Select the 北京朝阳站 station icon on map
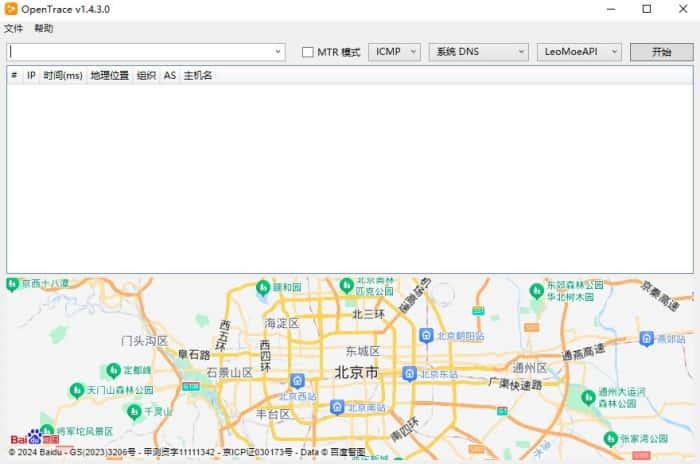 pos(426,335)
